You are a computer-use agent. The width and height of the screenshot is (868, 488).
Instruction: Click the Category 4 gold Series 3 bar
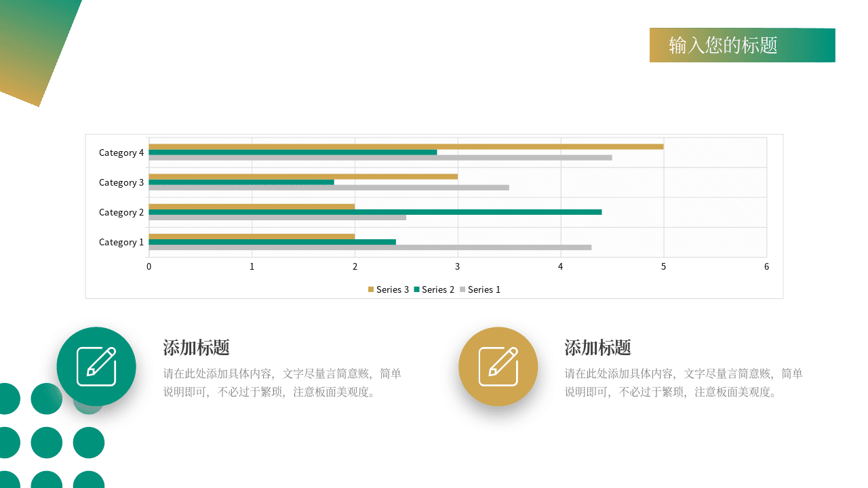pos(406,146)
